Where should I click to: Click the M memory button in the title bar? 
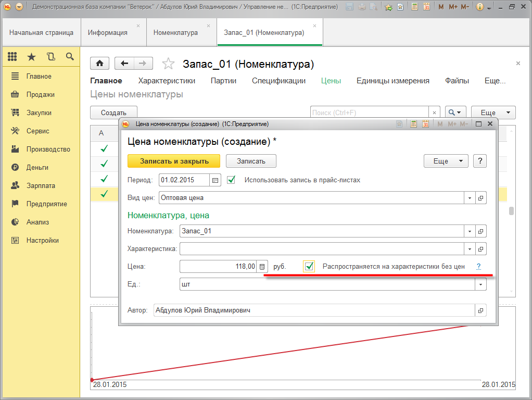441,7
